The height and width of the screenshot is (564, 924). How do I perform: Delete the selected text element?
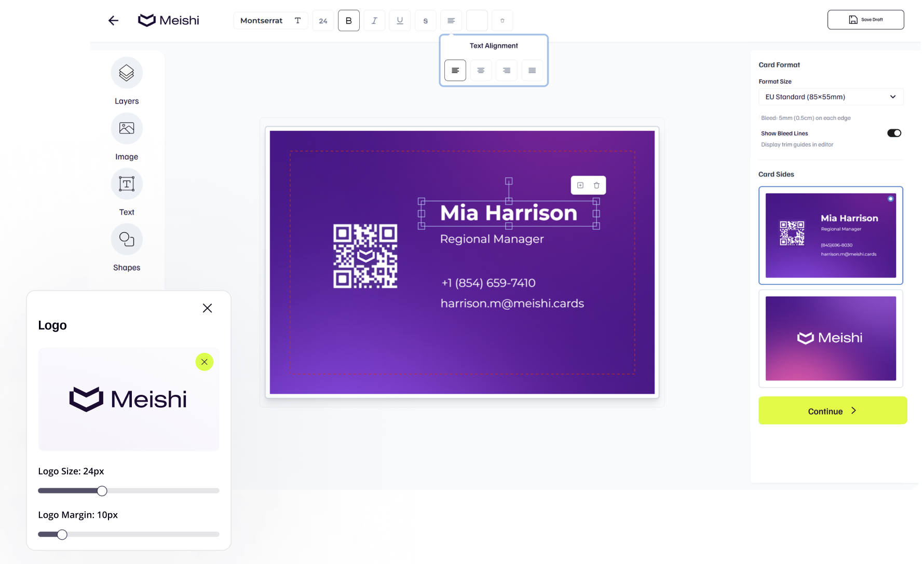[596, 185]
